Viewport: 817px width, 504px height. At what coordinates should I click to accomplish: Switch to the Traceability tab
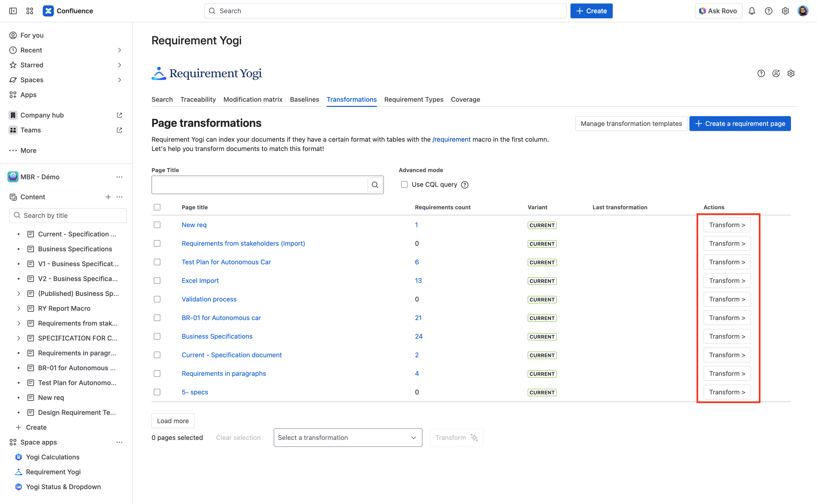[x=198, y=99]
